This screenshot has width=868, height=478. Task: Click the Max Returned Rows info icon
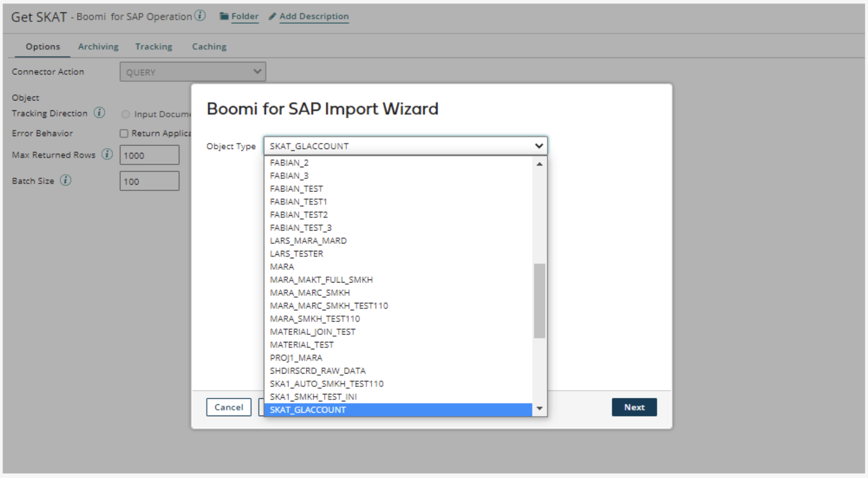pos(106,154)
